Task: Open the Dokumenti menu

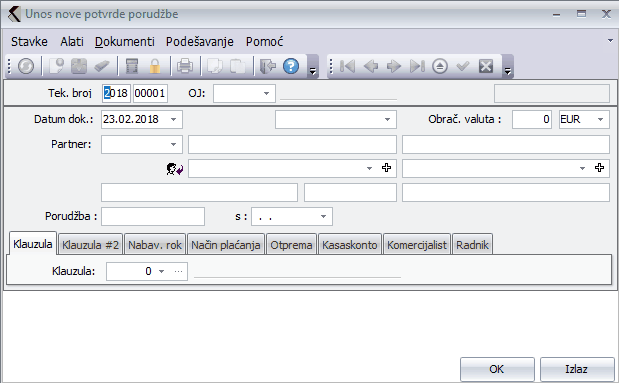Action: pyautogui.click(x=125, y=41)
